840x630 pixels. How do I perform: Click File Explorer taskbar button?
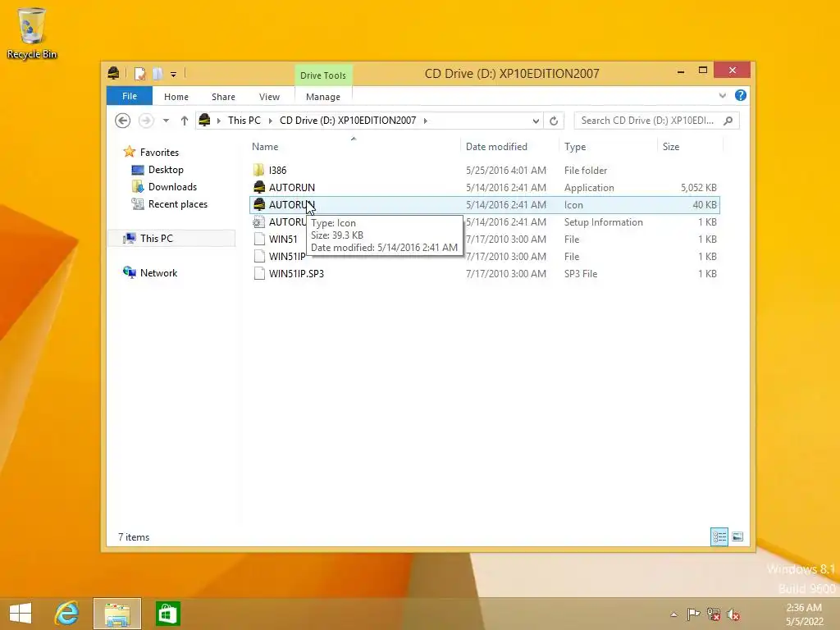coord(117,614)
